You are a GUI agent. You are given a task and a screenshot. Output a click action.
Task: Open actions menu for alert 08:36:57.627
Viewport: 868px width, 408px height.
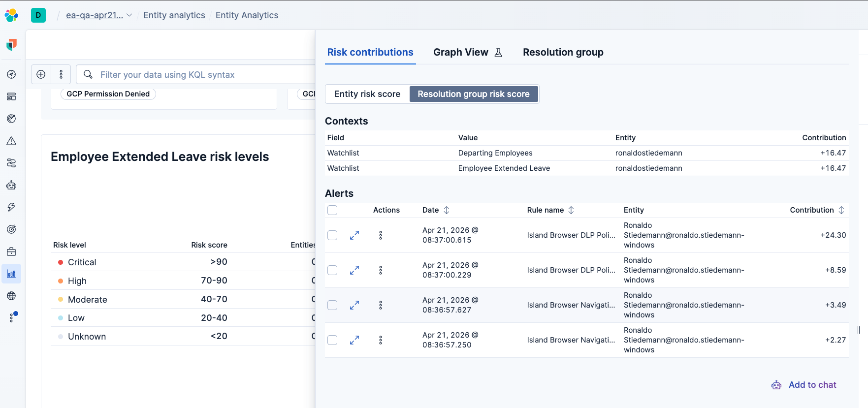tap(381, 305)
